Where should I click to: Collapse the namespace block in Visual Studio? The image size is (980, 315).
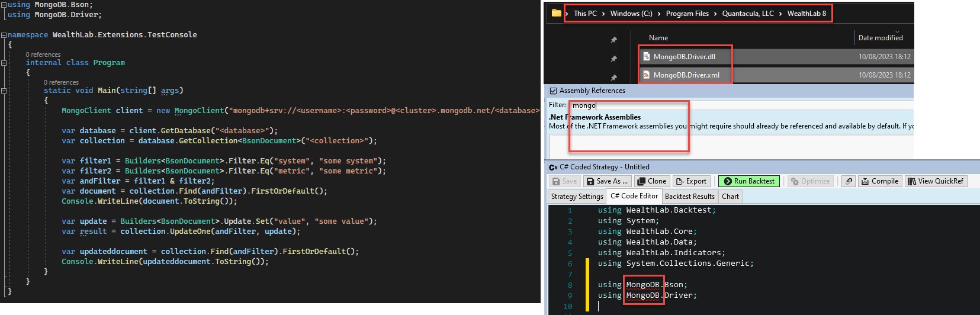(4, 35)
